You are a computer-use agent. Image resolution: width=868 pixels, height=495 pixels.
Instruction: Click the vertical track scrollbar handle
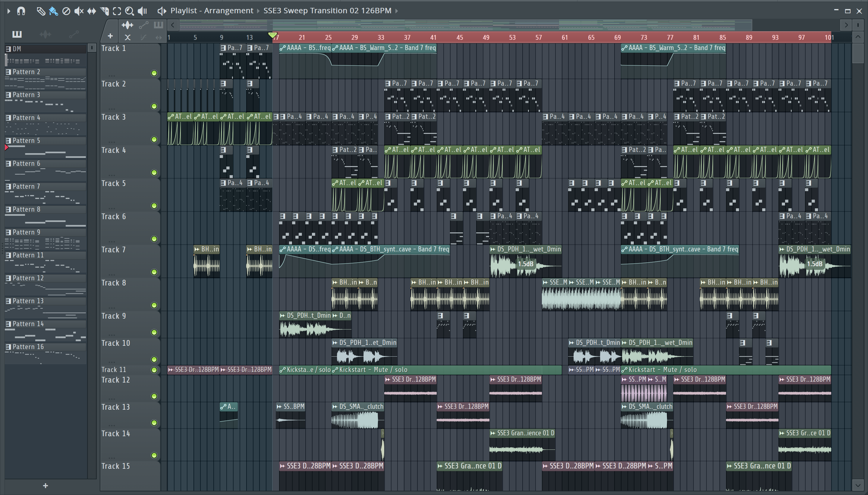pos(858,54)
